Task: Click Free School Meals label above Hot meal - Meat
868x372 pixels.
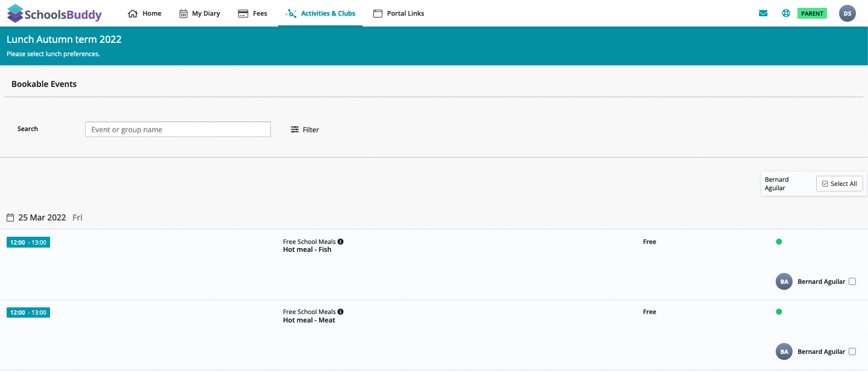Action: point(309,312)
